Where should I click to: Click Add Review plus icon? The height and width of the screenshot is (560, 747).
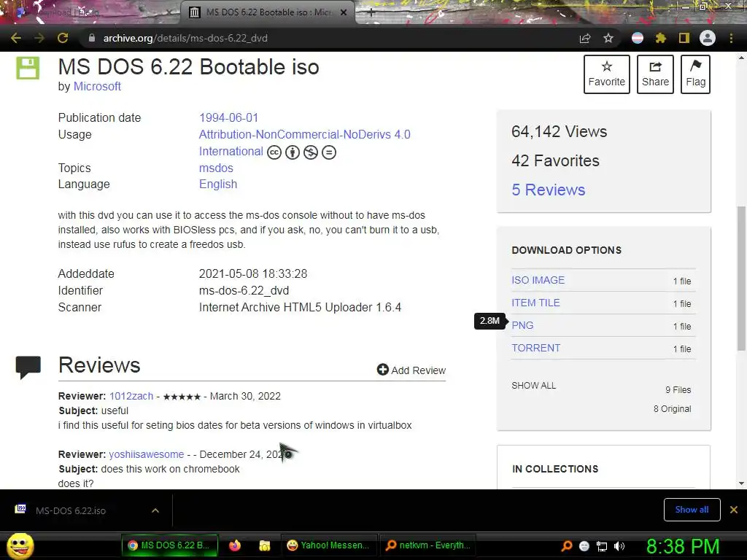click(382, 370)
